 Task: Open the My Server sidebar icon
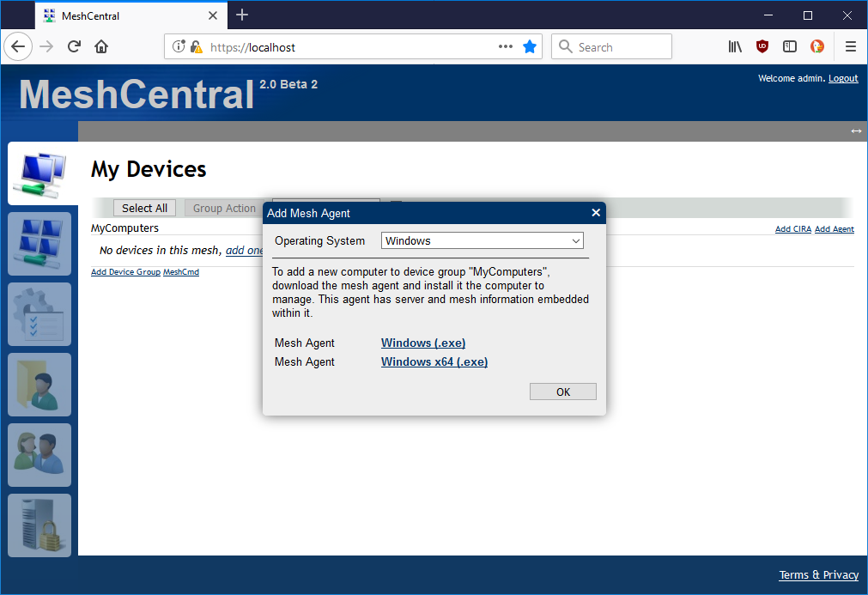39,525
